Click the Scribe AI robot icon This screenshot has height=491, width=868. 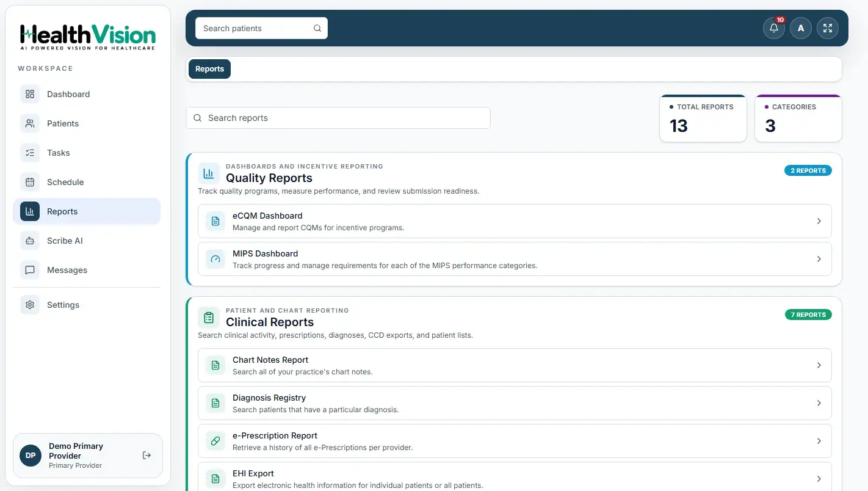(30, 241)
